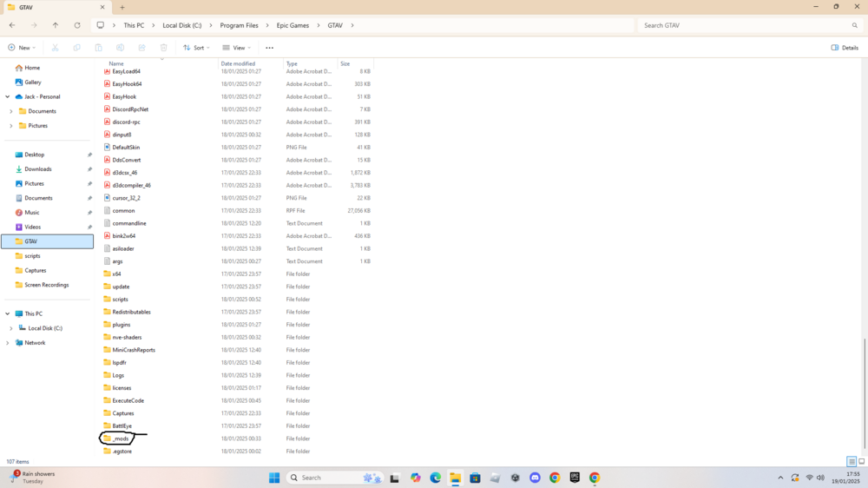
Task: Go up one folder level
Action: click(56, 25)
